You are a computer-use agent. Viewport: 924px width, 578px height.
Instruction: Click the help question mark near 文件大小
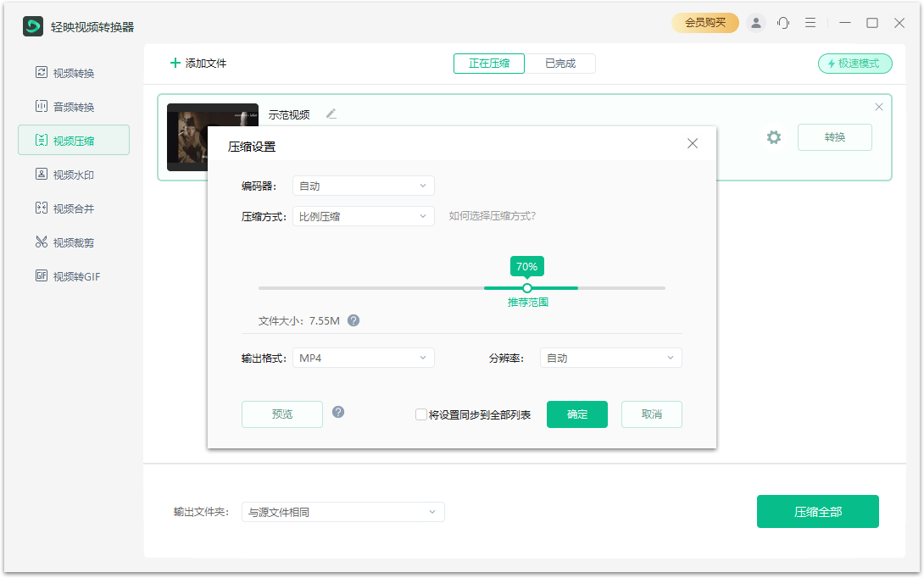[x=353, y=320]
